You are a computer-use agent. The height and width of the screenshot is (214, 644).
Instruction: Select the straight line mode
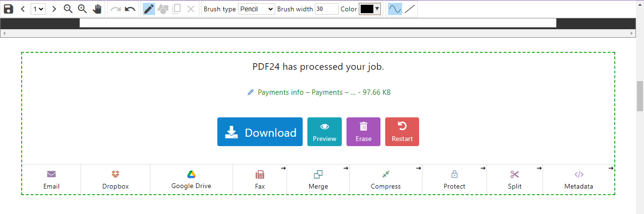[x=410, y=9]
